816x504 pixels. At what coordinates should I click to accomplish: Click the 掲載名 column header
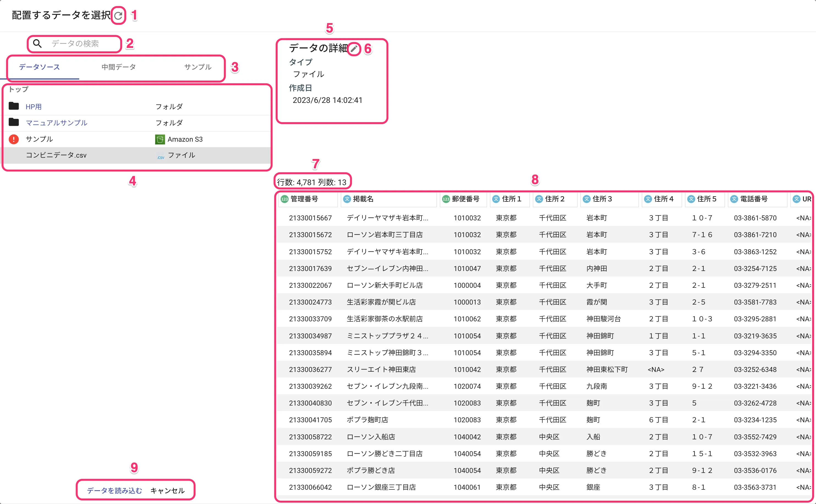pos(389,199)
